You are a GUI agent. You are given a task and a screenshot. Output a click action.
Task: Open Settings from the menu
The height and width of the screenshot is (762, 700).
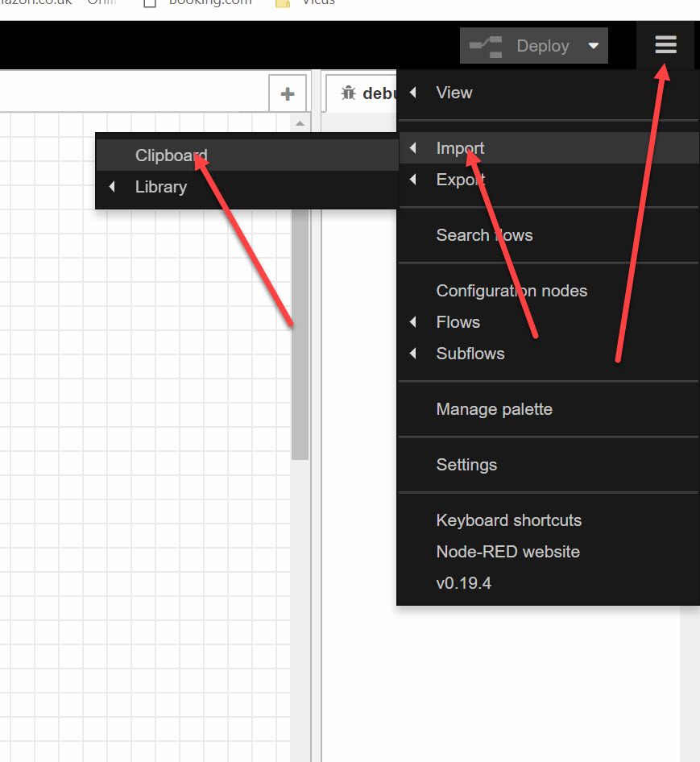pyautogui.click(x=466, y=465)
